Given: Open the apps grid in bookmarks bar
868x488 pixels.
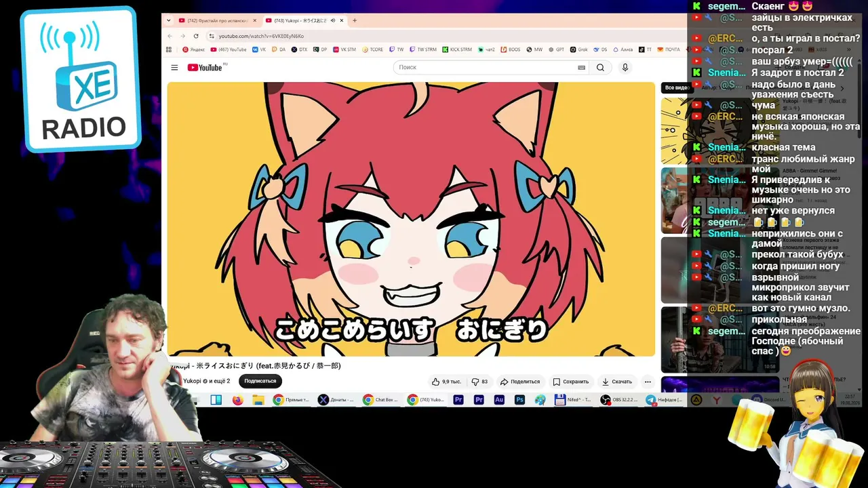Looking at the screenshot, I should pyautogui.click(x=169, y=49).
